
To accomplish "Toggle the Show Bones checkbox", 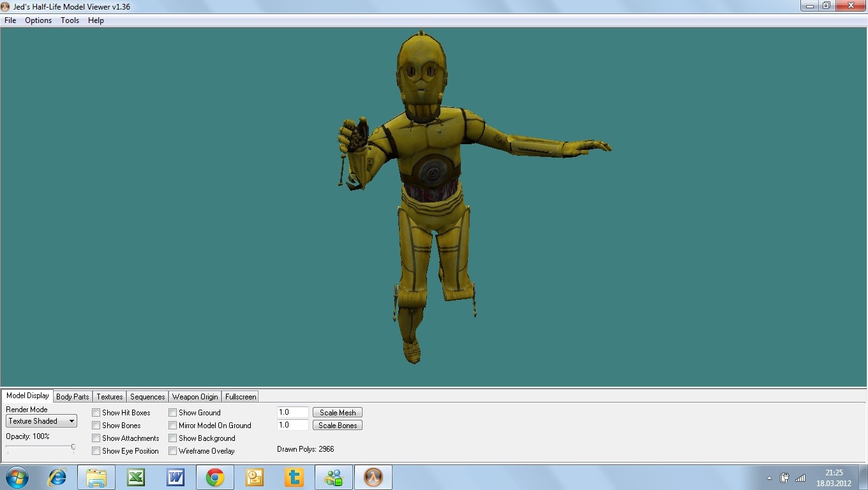I will 96,426.
